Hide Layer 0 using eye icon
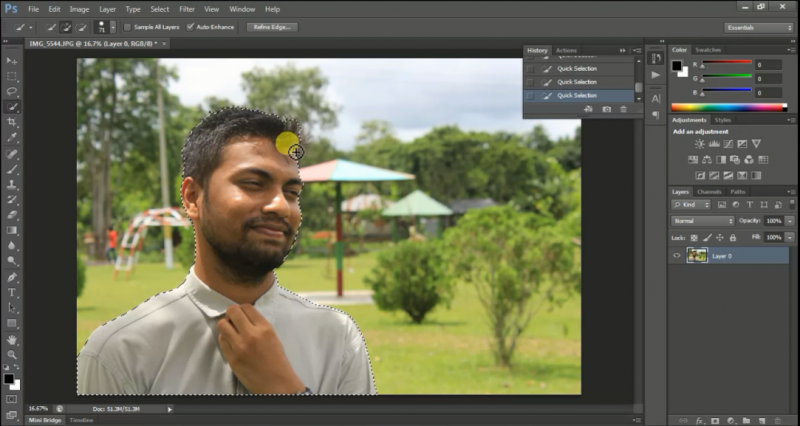The width and height of the screenshot is (800, 426). (x=677, y=255)
